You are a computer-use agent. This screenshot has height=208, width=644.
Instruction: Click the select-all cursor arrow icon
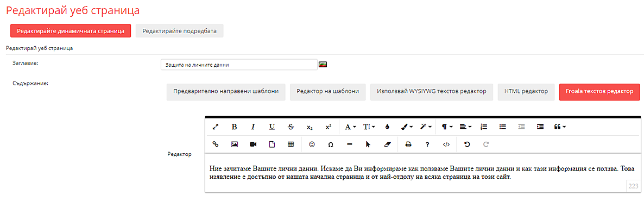[x=368, y=144]
